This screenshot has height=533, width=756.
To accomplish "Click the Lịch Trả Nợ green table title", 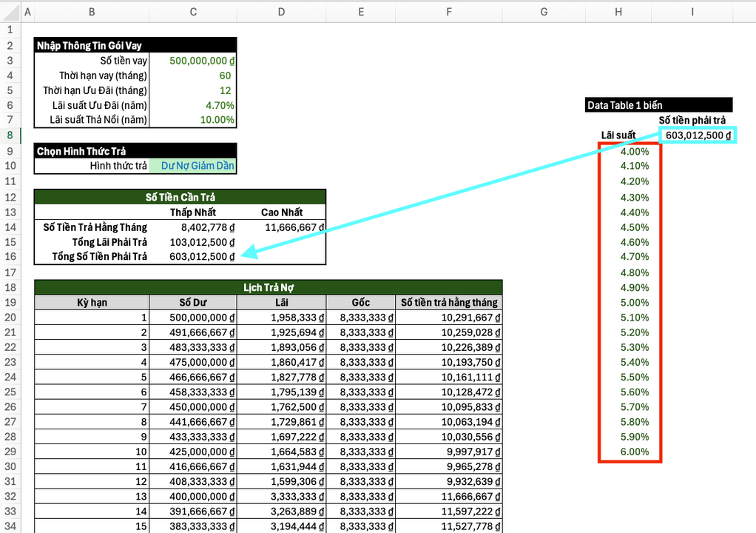I will [269, 287].
